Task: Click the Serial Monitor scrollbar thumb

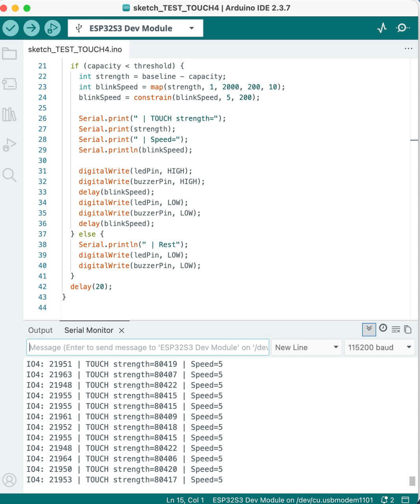Action: click(412, 481)
